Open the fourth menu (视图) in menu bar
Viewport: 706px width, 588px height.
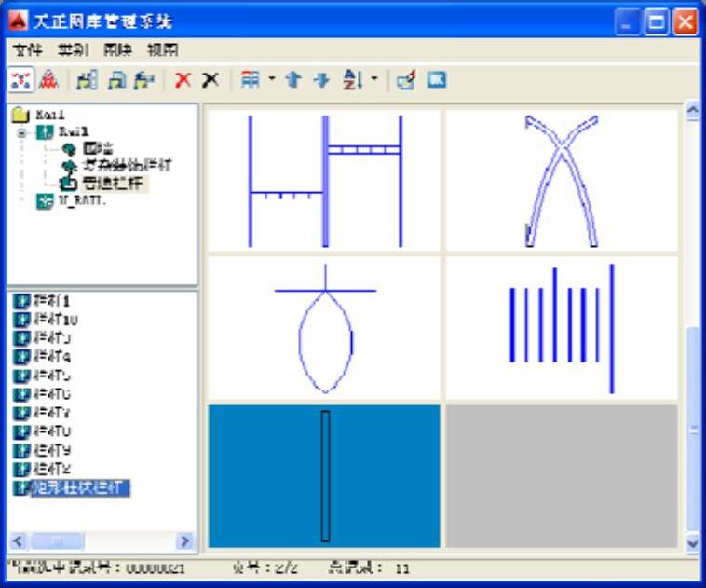(163, 49)
